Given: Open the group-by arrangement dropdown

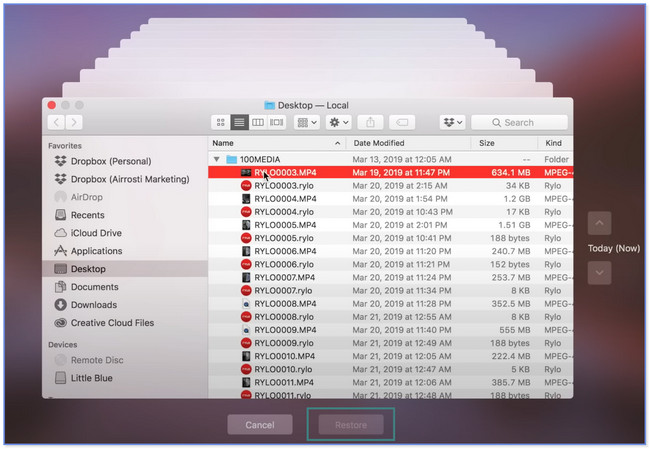Looking at the screenshot, I should click(x=307, y=122).
